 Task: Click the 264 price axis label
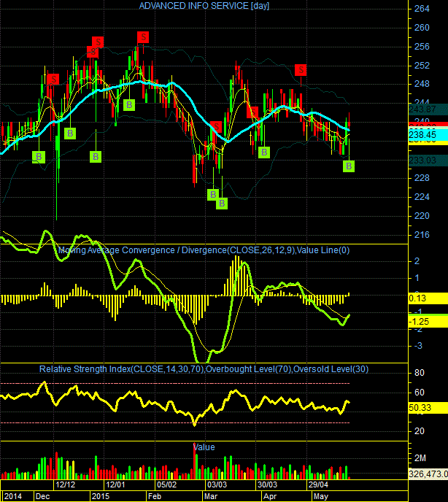(422, 9)
